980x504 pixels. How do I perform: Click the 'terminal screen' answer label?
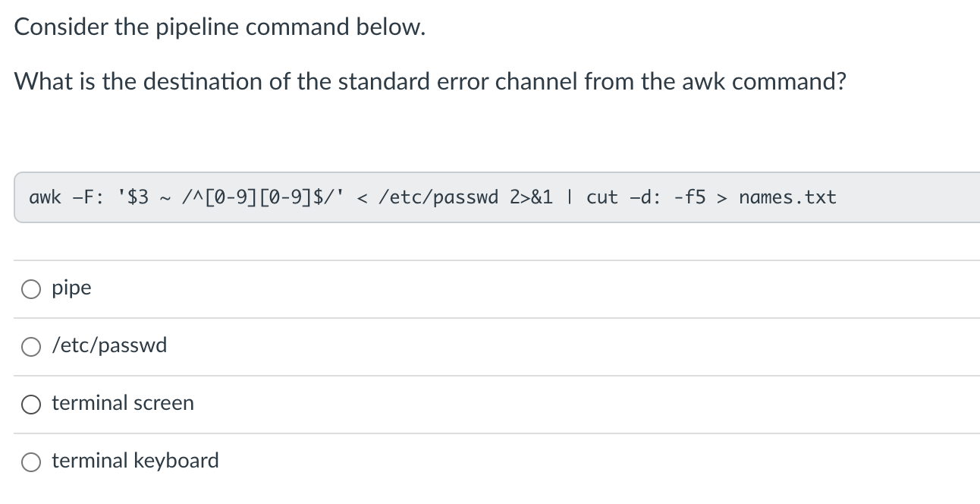click(x=123, y=403)
